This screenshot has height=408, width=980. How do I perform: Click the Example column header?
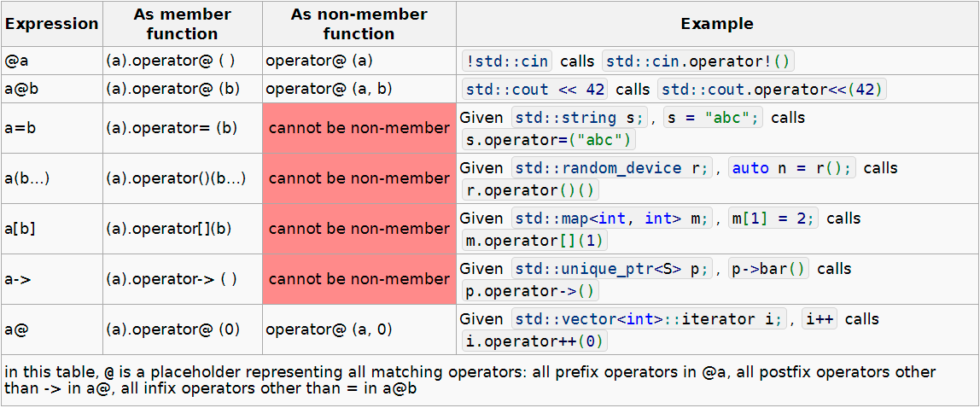coord(717,24)
